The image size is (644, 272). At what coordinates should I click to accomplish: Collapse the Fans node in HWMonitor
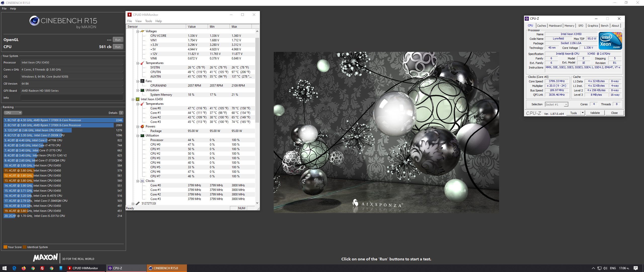(x=138, y=81)
